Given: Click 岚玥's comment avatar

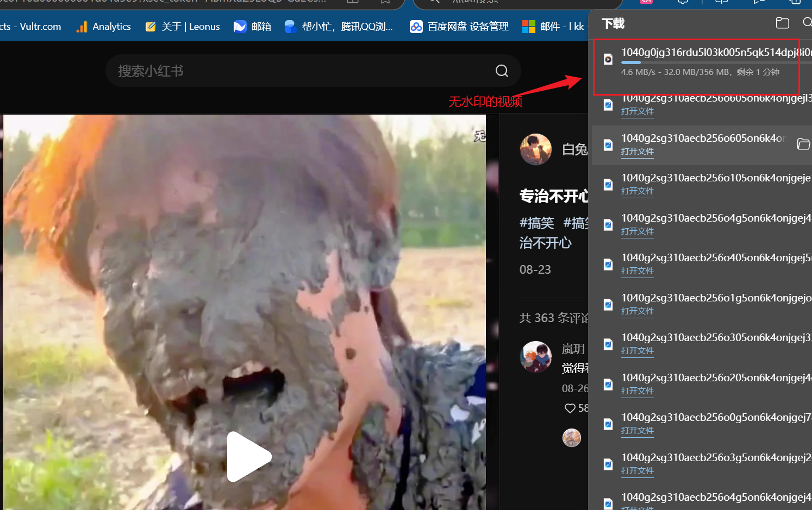Looking at the screenshot, I should [x=536, y=357].
